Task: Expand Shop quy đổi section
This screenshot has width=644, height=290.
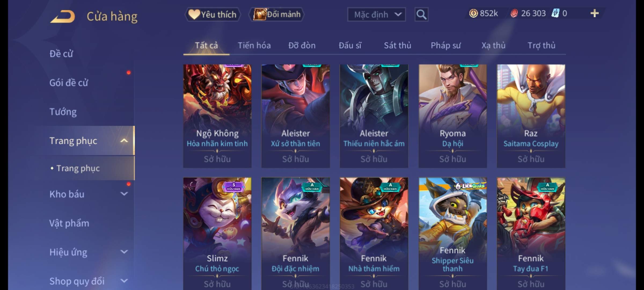Action: pos(124,281)
